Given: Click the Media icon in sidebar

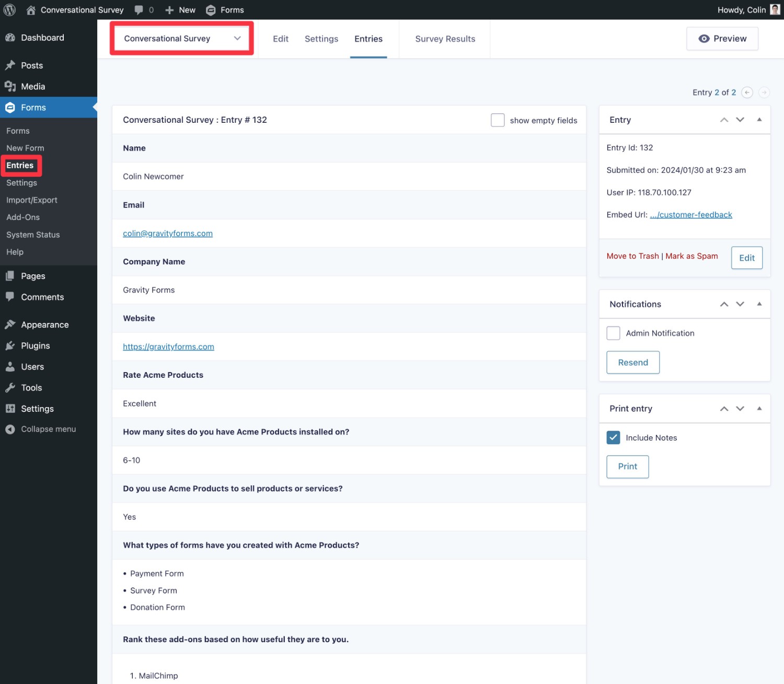Looking at the screenshot, I should point(10,86).
